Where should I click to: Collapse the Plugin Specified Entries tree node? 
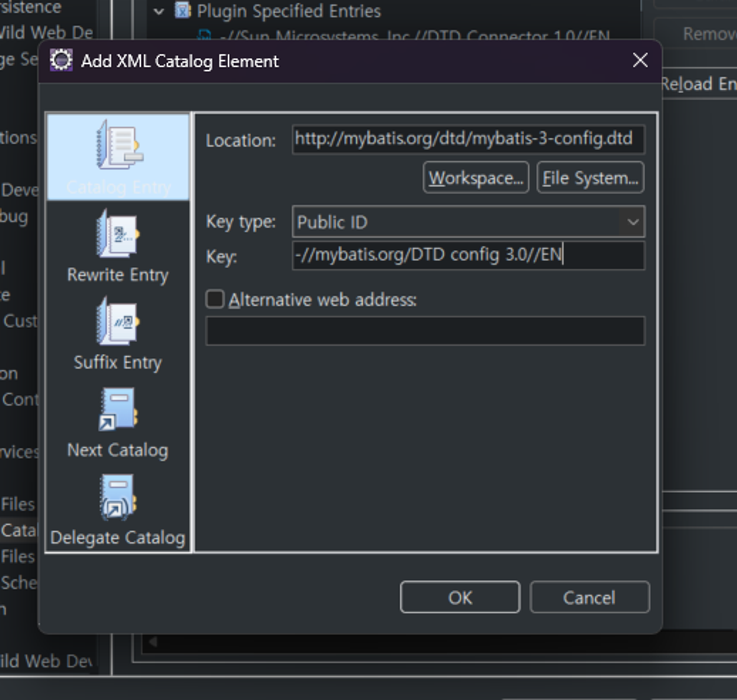coord(159,11)
